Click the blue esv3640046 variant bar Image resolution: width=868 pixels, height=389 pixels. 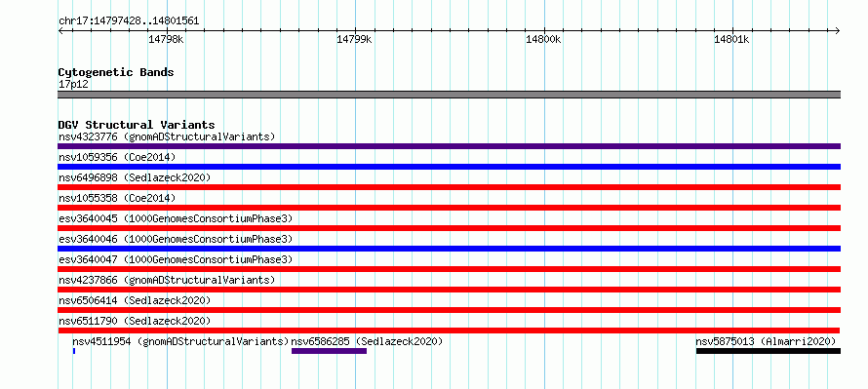point(449,249)
